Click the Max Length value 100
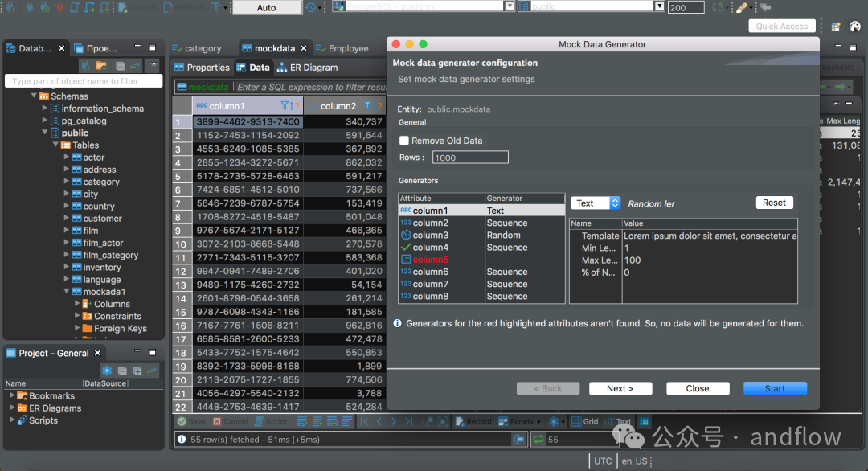868x471 pixels. (x=632, y=260)
